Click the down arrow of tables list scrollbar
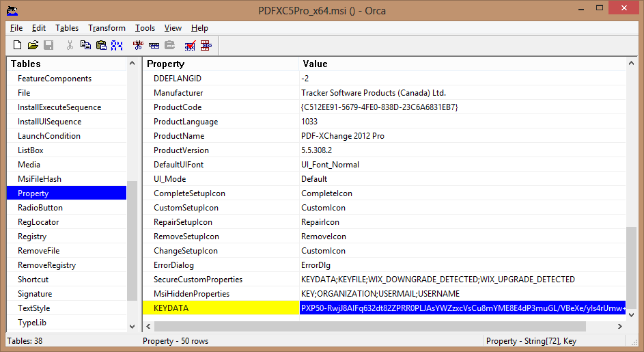 click(x=132, y=327)
